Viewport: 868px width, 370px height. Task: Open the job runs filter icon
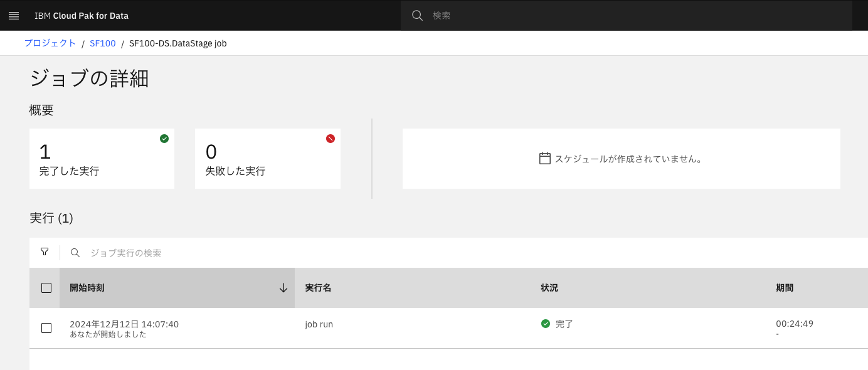[44, 252]
